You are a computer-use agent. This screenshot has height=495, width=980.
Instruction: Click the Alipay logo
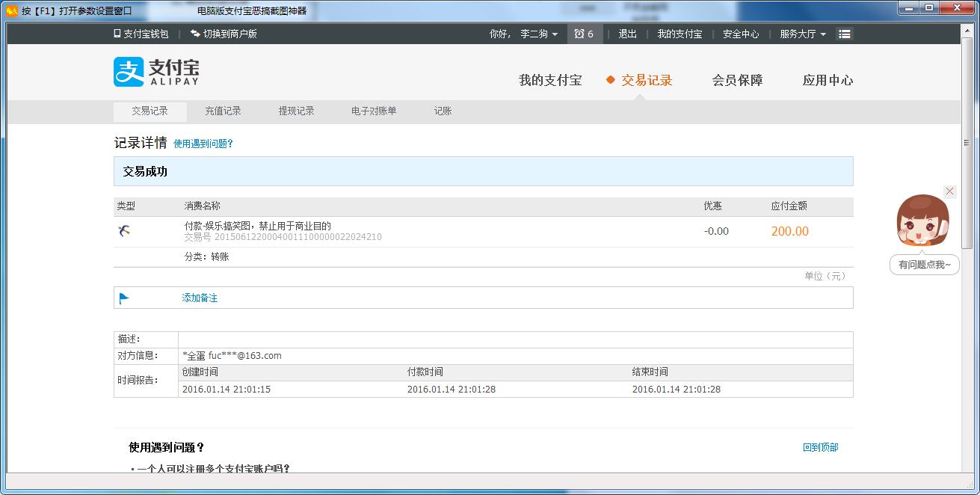[x=156, y=72]
